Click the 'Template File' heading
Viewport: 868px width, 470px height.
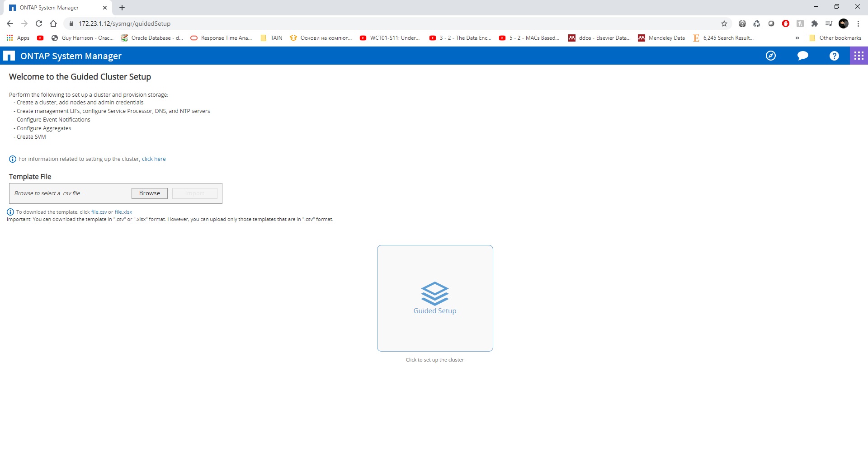30,177
